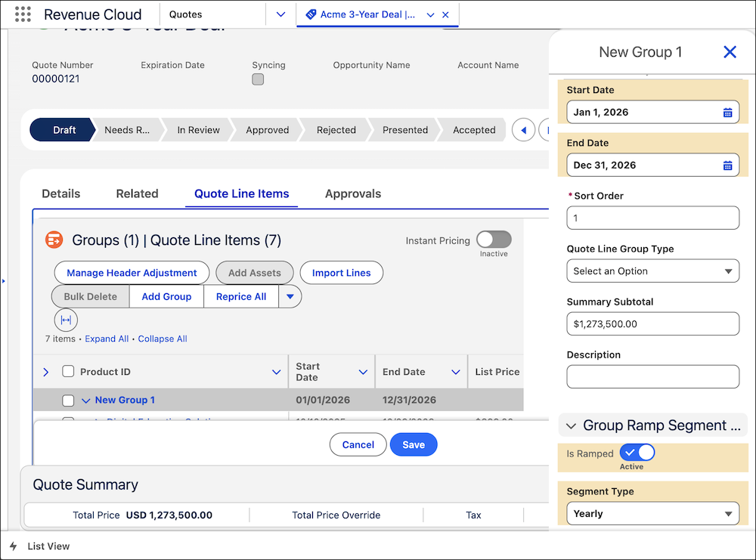Click the Sort Order input field
The width and height of the screenshot is (756, 560).
tap(653, 218)
